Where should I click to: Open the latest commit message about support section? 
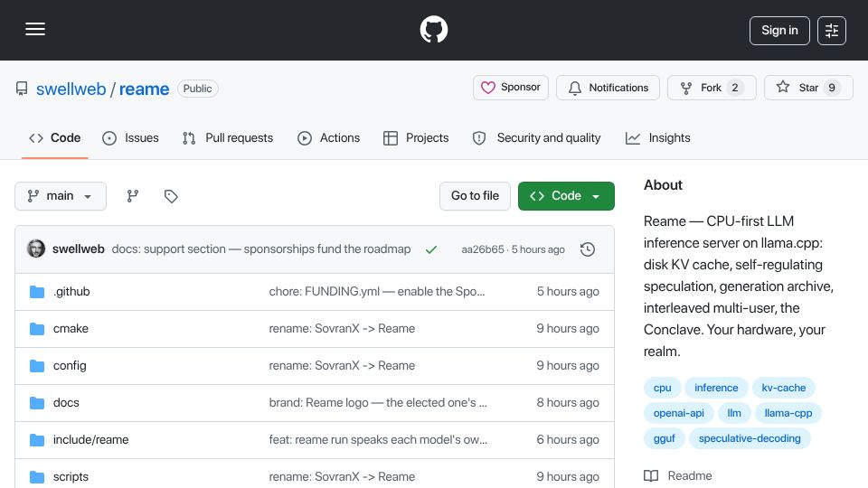coord(261,249)
